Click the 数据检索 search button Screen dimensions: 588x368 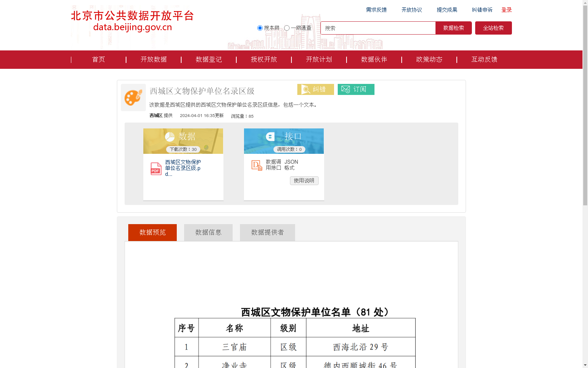(453, 28)
